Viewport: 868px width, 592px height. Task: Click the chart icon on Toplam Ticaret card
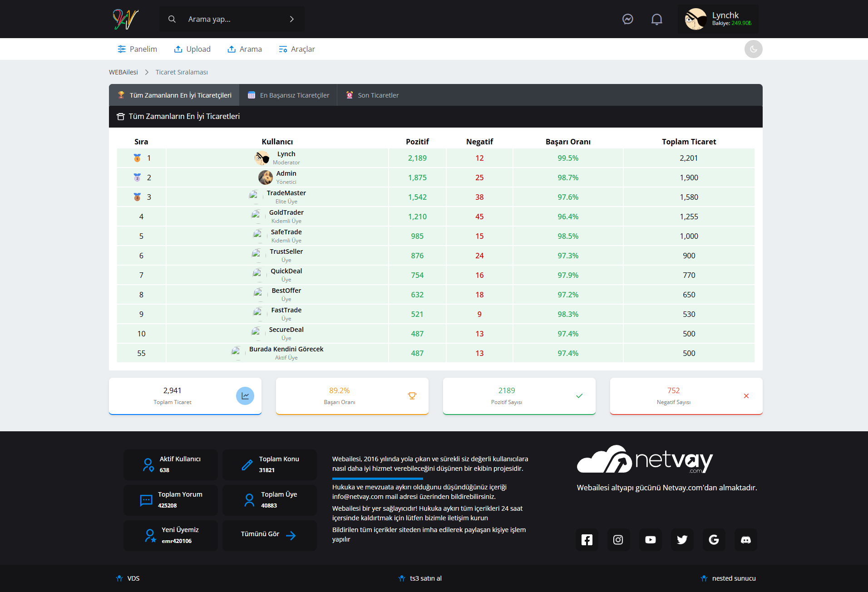245,396
